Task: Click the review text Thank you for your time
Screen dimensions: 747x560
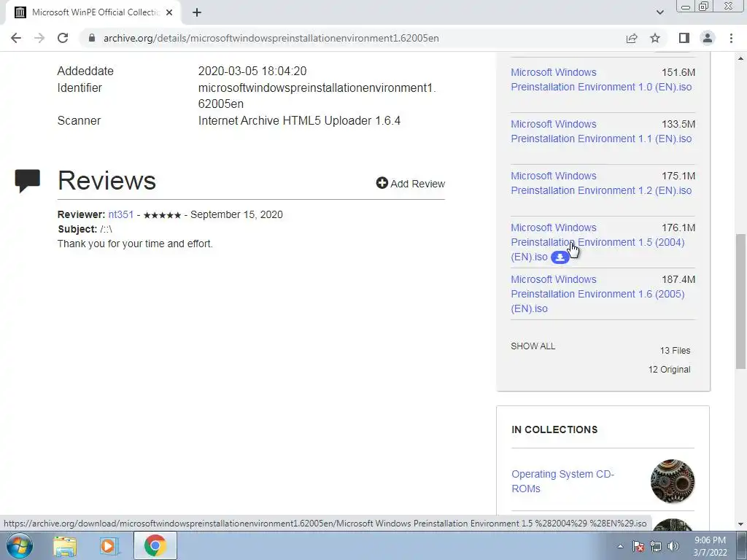Action: coord(135,244)
